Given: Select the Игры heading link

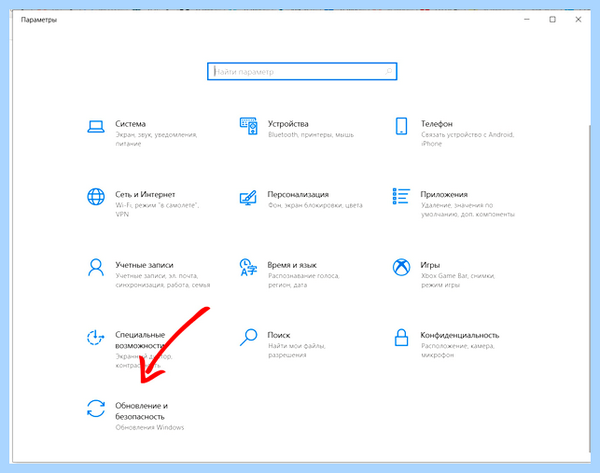Looking at the screenshot, I should click(x=430, y=264).
